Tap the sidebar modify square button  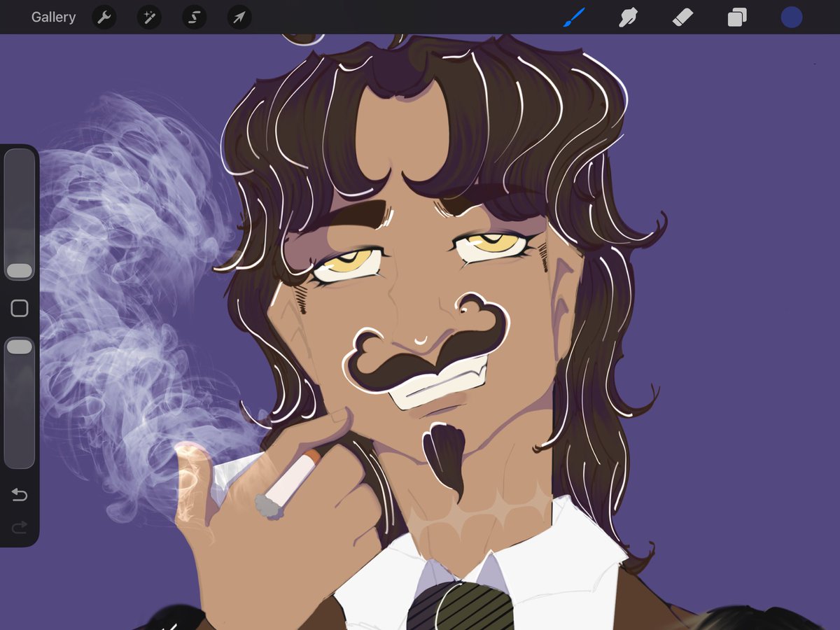point(20,309)
